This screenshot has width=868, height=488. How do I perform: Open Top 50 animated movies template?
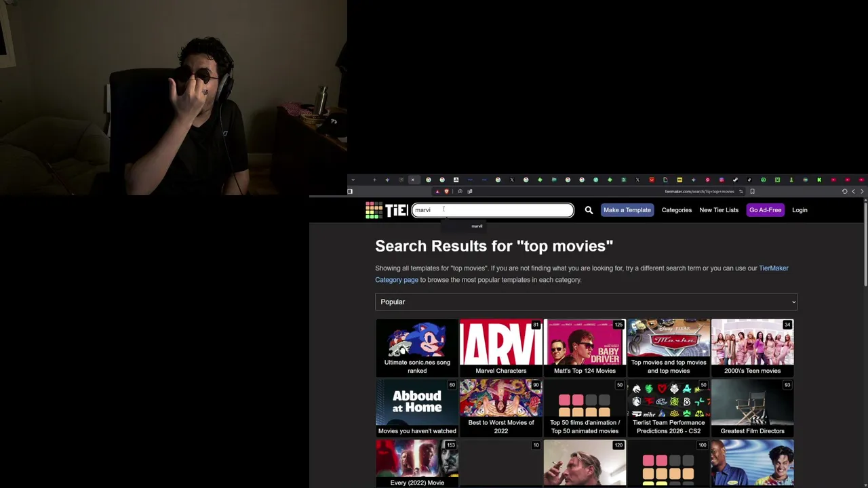[x=585, y=408]
